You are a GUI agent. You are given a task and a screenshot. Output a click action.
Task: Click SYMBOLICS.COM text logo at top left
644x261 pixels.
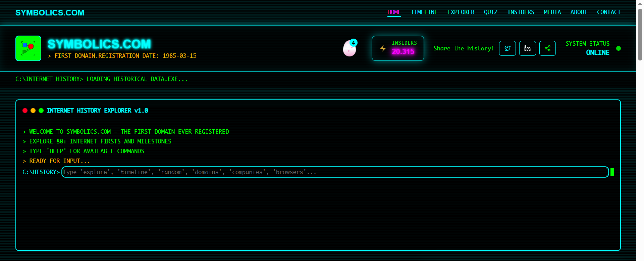point(50,13)
